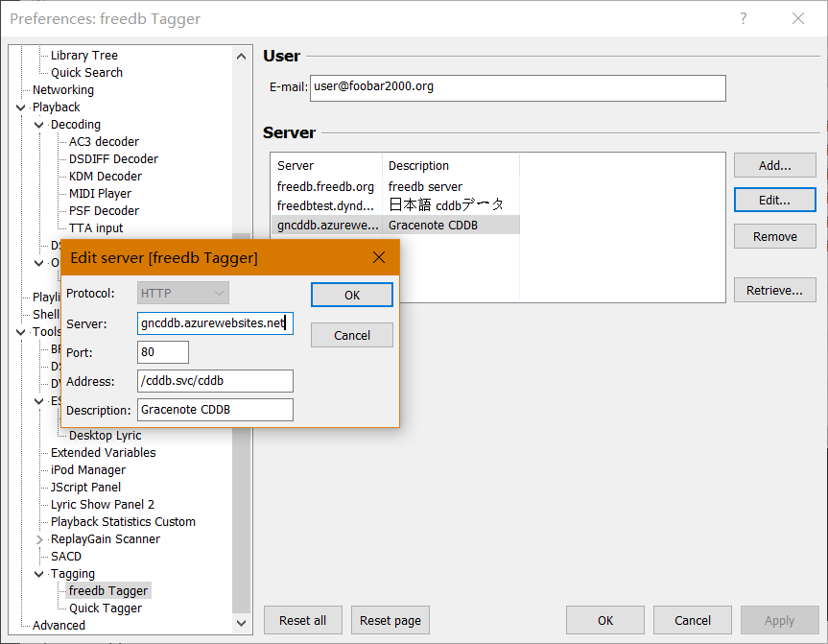Open Networking preferences page

pos(62,90)
